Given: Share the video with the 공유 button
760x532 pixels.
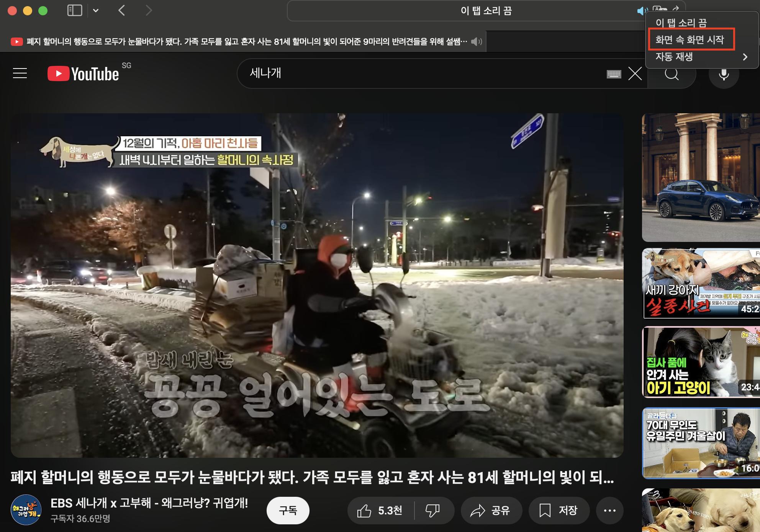Looking at the screenshot, I should pos(491,510).
